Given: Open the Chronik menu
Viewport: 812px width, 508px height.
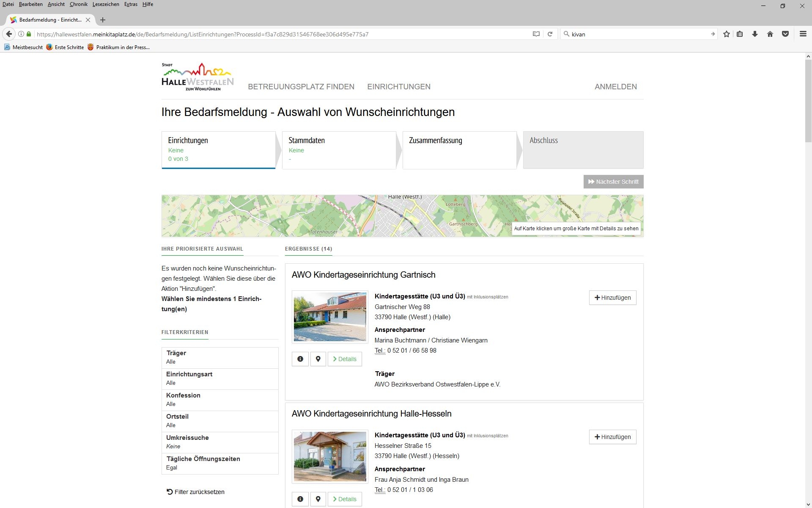Looking at the screenshot, I should 79,4.
